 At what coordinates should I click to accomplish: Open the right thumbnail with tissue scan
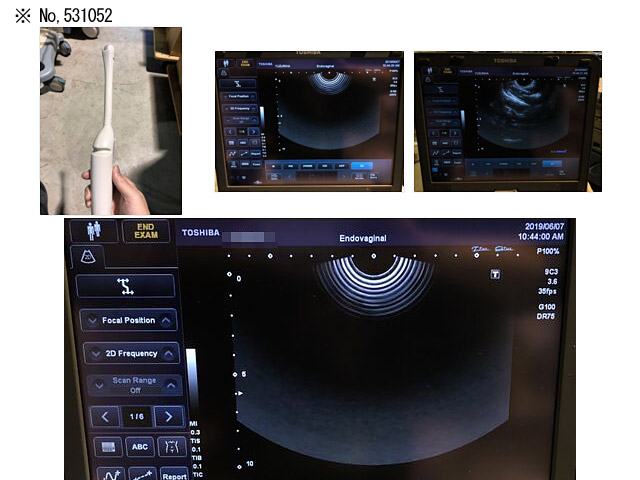click(x=508, y=121)
